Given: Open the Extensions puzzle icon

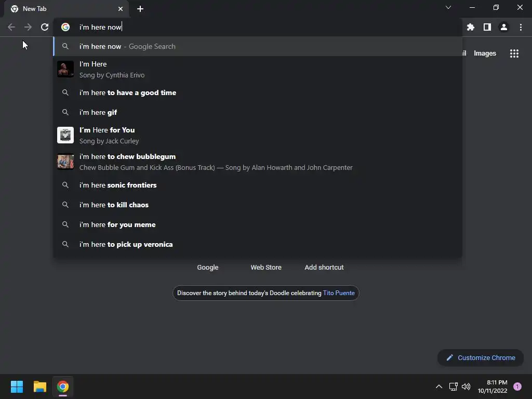Looking at the screenshot, I should 471,27.
